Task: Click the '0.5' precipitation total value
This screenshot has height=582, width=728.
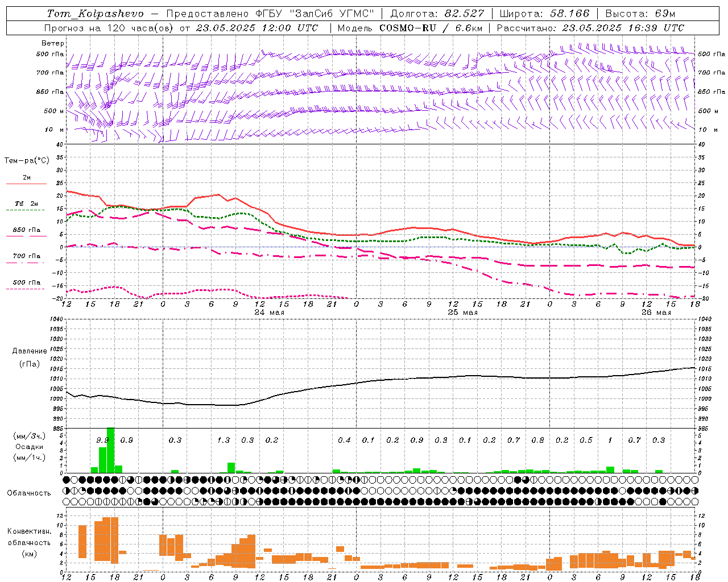Action: (x=586, y=440)
